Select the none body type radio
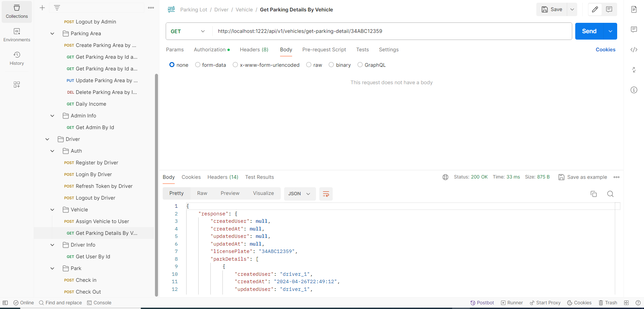Viewport: 644px width, 309px height. (x=172, y=65)
